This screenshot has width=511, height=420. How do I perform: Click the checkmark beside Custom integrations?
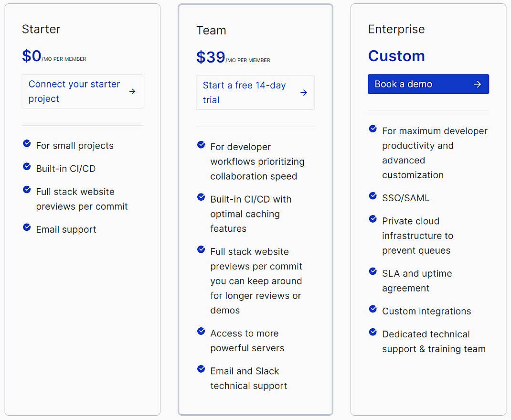pyautogui.click(x=373, y=309)
